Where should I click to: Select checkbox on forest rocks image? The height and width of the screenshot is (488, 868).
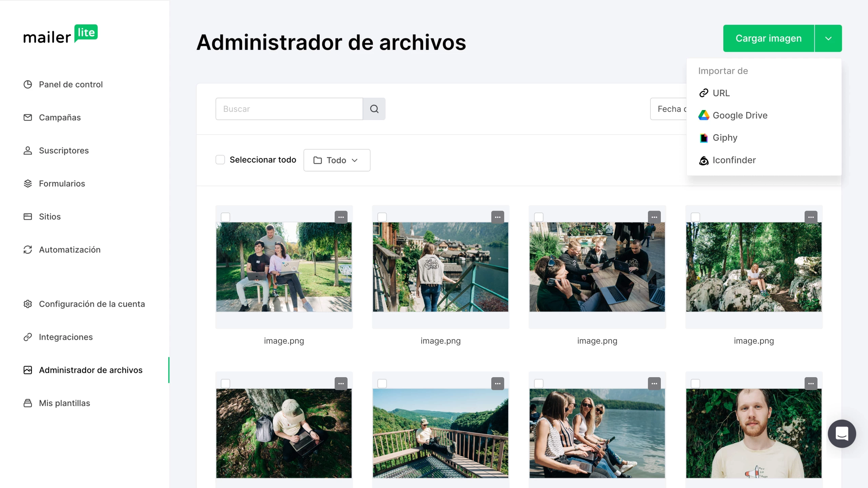[x=695, y=217]
